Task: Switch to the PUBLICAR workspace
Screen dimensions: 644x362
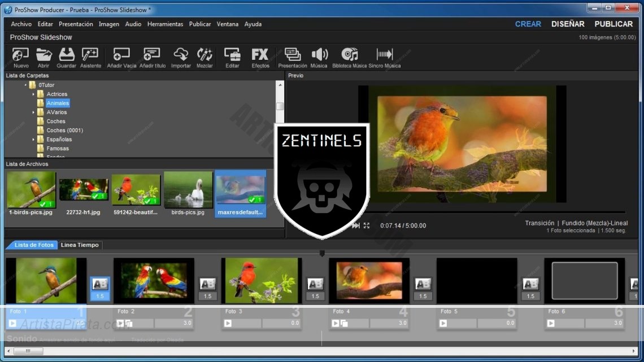Action: point(613,24)
